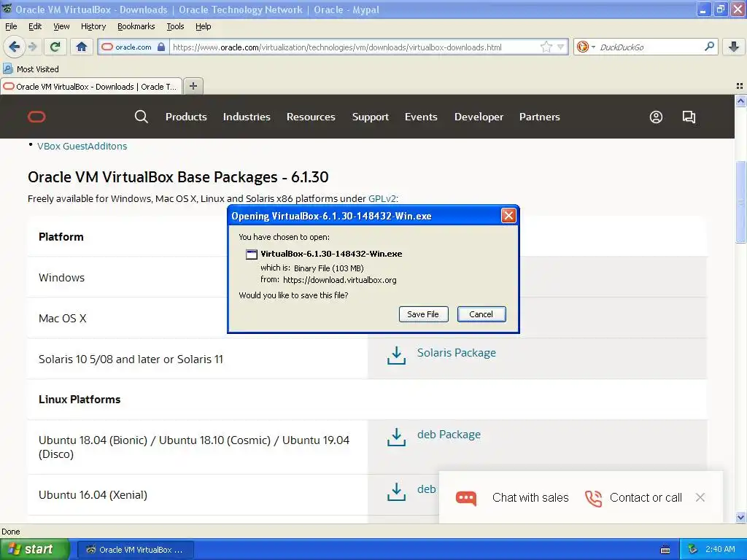The height and width of the screenshot is (560, 747).
Task: Click the phone Contact or call icon
Action: pyautogui.click(x=594, y=498)
